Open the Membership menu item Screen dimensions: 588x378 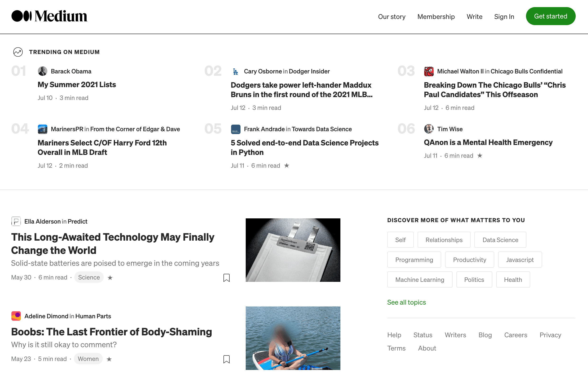pos(436,17)
